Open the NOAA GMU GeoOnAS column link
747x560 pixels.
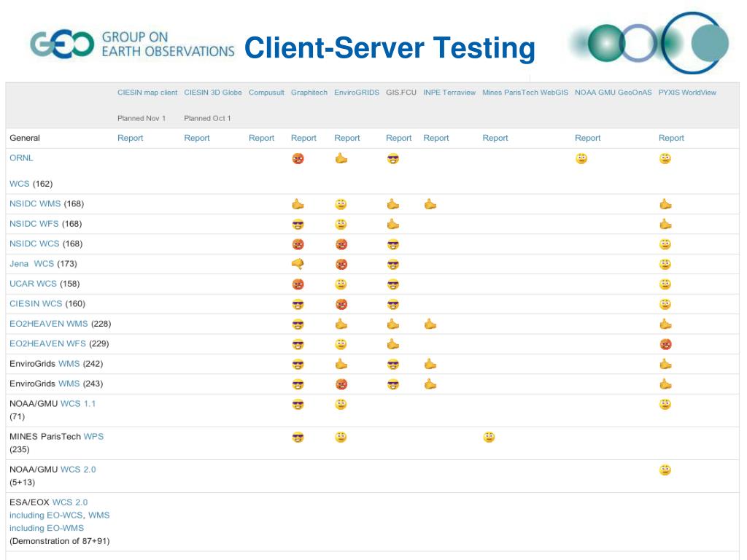click(613, 93)
